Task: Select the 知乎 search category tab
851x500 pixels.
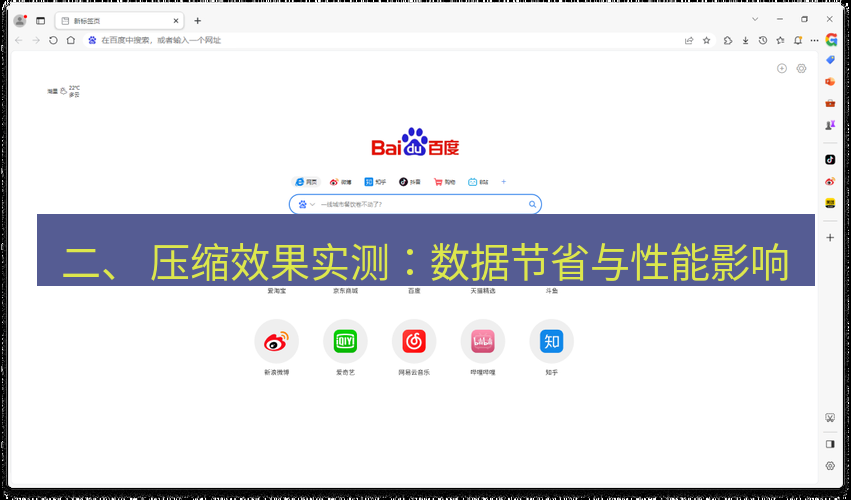Action: click(x=375, y=182)
